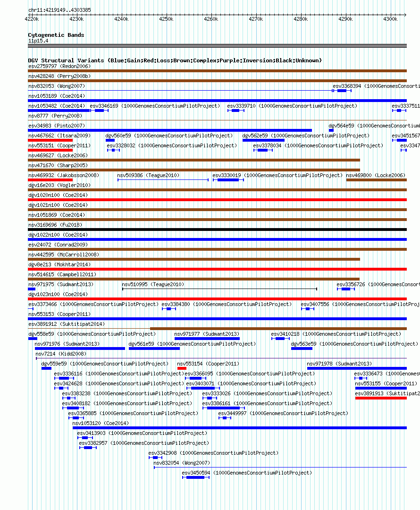Open the esv3339710 variant label

pyautogui.click(x=292, y=106)
